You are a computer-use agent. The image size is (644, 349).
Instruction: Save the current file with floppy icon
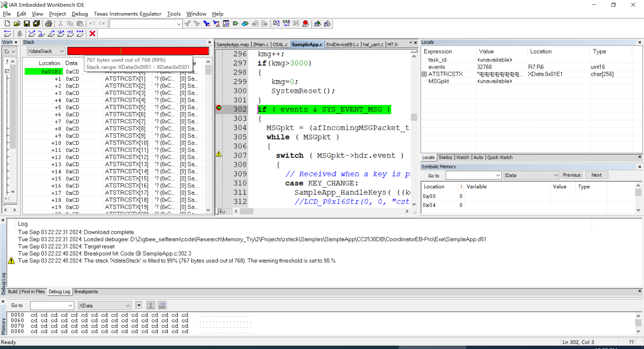point(26,23)
